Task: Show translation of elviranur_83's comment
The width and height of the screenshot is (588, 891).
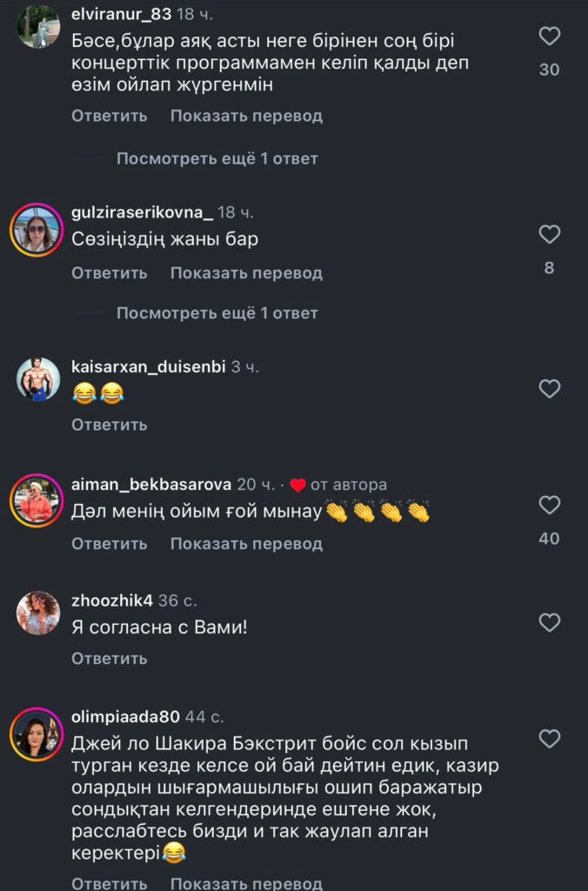Action: [x=246, y=116]
